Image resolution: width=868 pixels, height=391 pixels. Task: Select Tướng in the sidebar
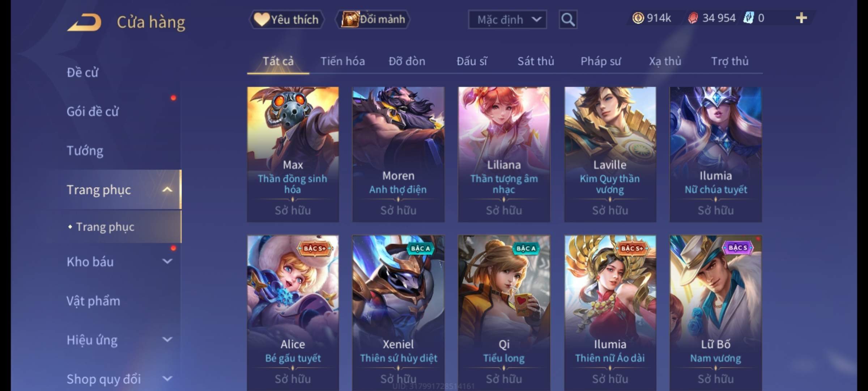pyautogui.click(x=85, y=150)
